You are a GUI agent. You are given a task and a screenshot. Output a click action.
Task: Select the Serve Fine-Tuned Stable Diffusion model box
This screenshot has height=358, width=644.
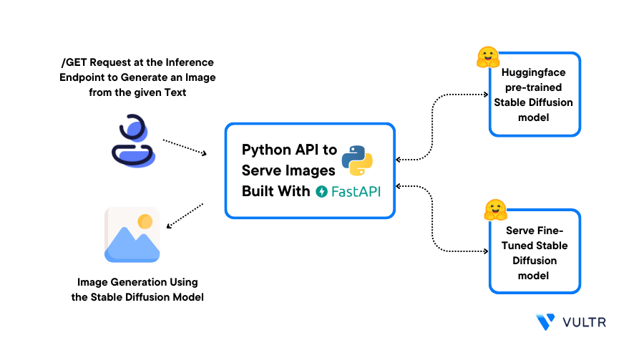click(534, 251)
